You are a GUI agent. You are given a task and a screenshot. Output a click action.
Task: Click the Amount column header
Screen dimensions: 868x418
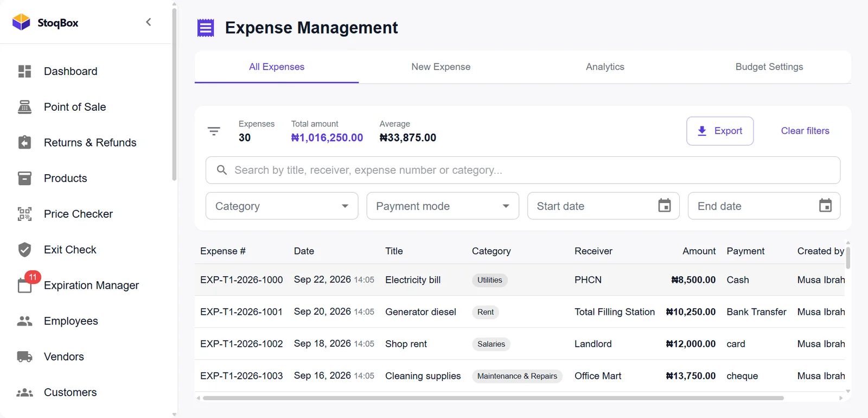click(x=699, y=251)
